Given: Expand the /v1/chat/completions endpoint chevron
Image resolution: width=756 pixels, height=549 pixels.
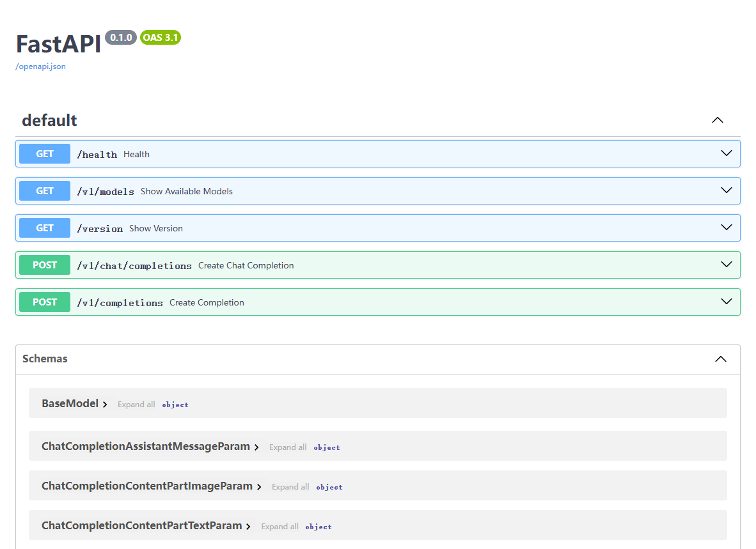Looking at the screenshot, I should coord(726,265).
